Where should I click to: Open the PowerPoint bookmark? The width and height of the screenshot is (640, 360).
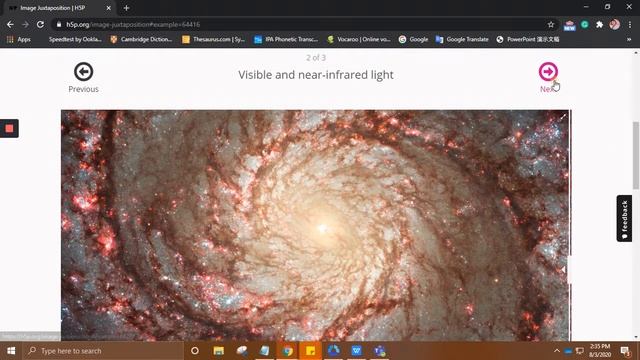click(528, 39)
